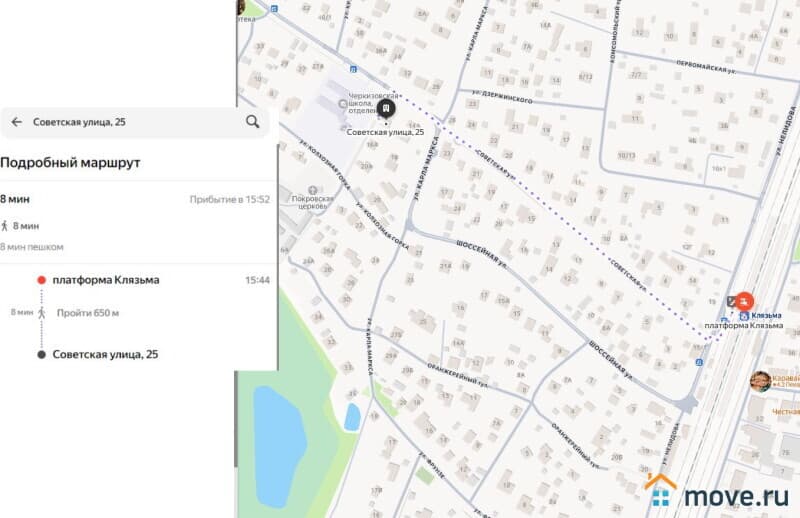Click the black destination pin on the map
The image size is (800, 518).
pos(387,109)
